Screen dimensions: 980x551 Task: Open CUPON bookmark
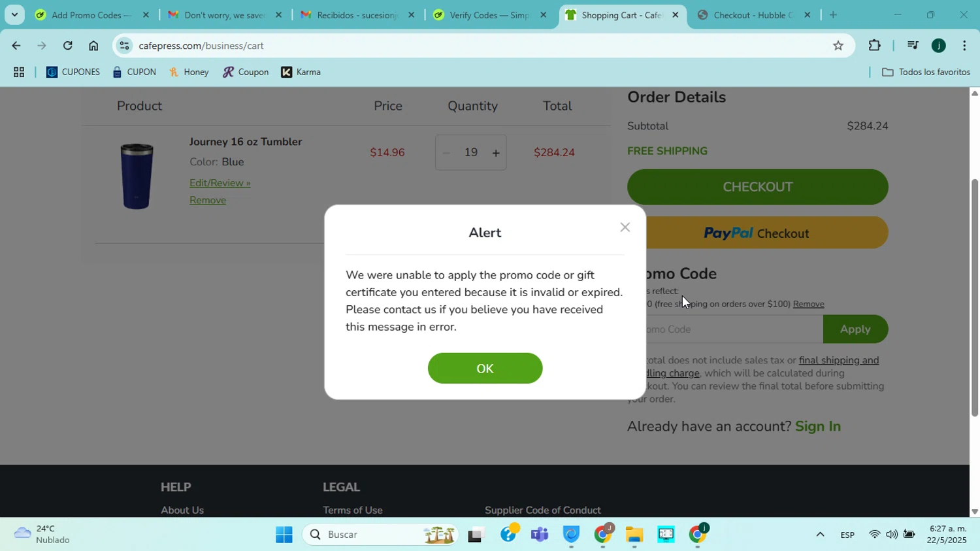[x=135, y=73]
